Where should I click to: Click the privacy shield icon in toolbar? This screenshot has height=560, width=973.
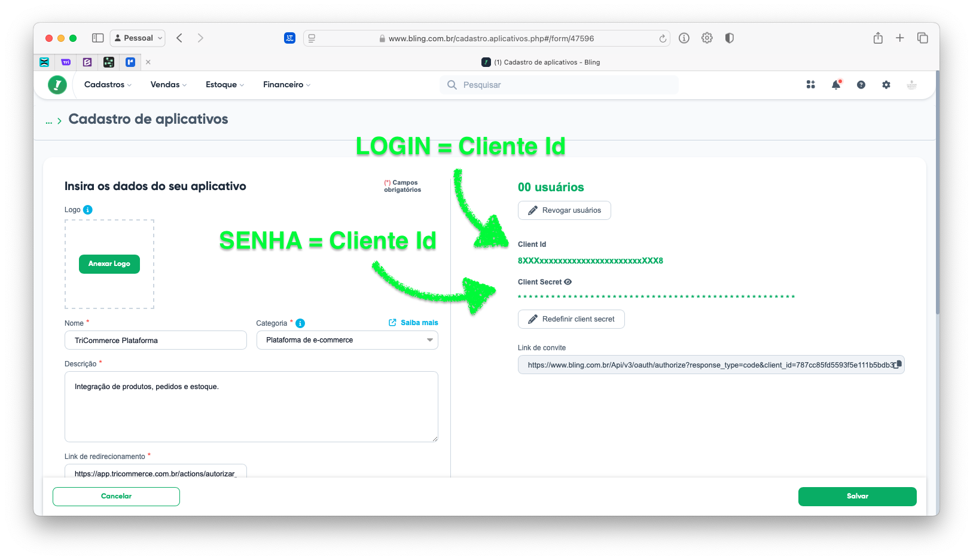(729, 38)
